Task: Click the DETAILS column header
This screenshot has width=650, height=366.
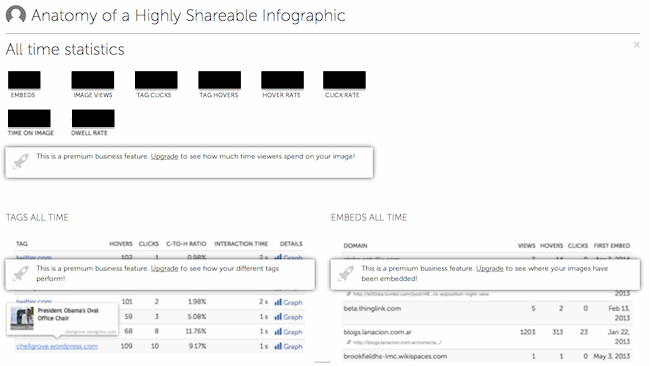Action: pos(291,244)
